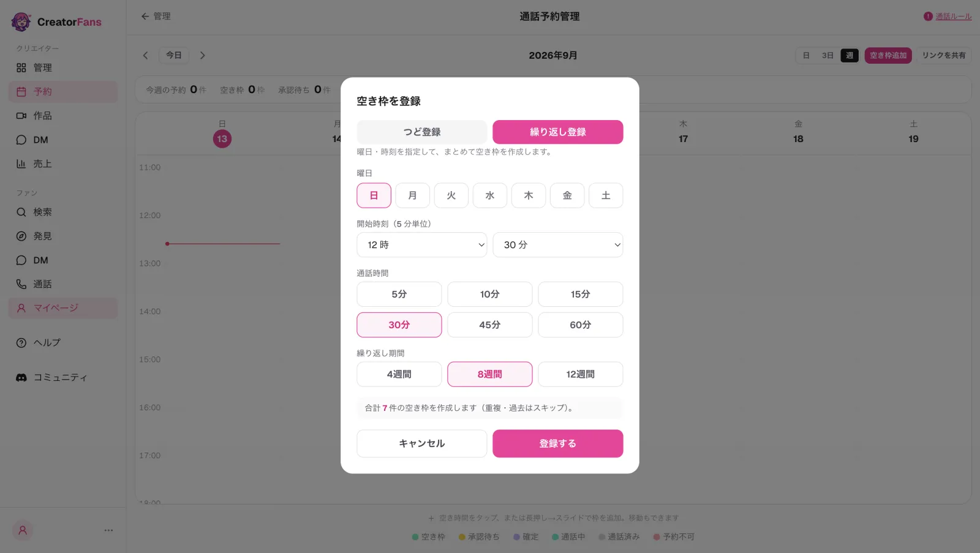Open the 売上 chart icon in sidebar
980x553 pixels.
click(21, 164)
